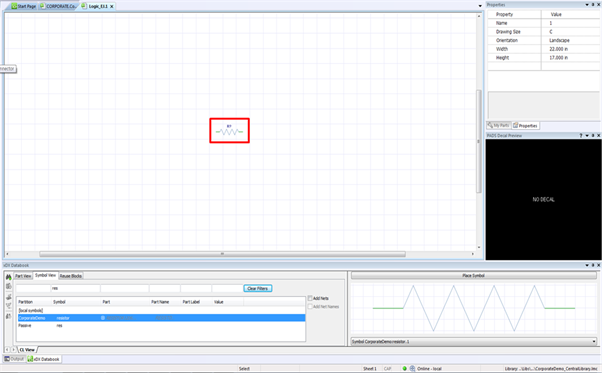602x373 pixels.
Task: Click the globe icon beside Online status
Action: click(412, 368)
